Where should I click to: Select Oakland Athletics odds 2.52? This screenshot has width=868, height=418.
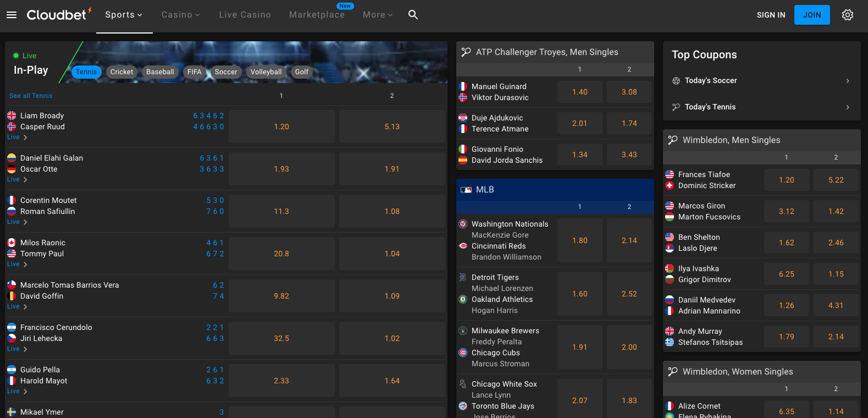[x=629, y=294]
